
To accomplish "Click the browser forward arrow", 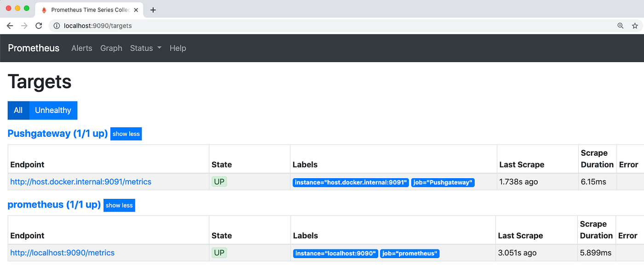I will click(x=24, y=26).
